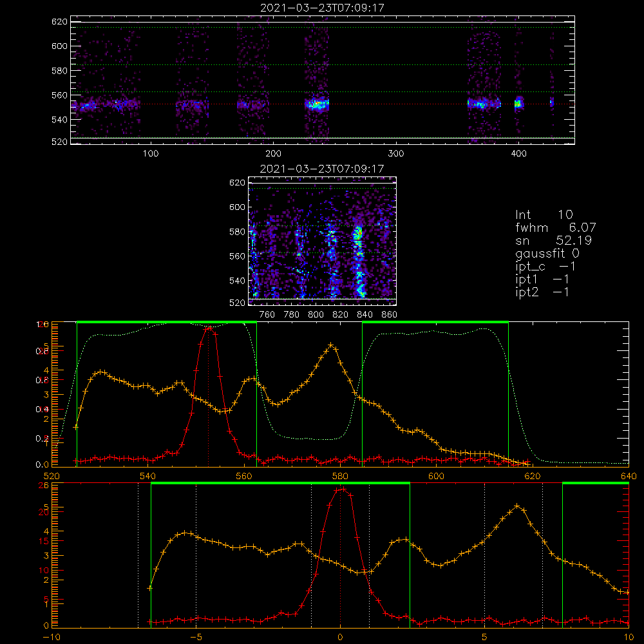Click the bright spectral blob near x=235 in top image
Screen dimensions: 644x644
[x=317, y=104]
